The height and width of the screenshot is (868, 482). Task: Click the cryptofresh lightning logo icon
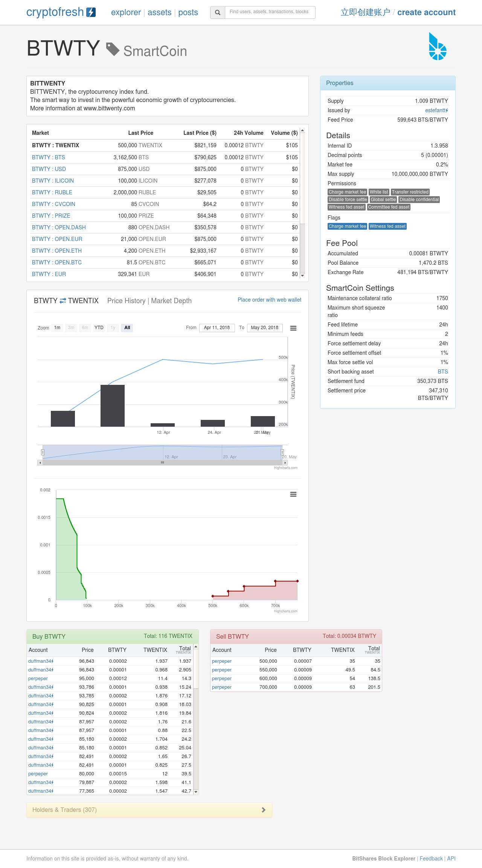[x=91, y=12]
